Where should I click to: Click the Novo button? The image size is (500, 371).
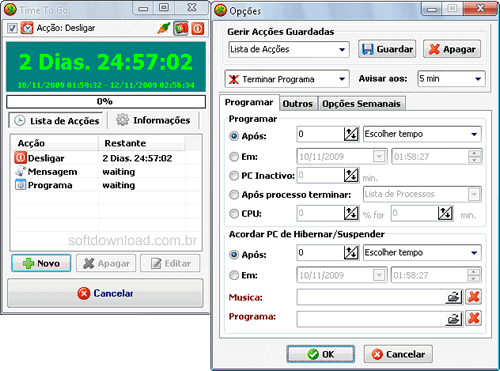coord(41,263)
